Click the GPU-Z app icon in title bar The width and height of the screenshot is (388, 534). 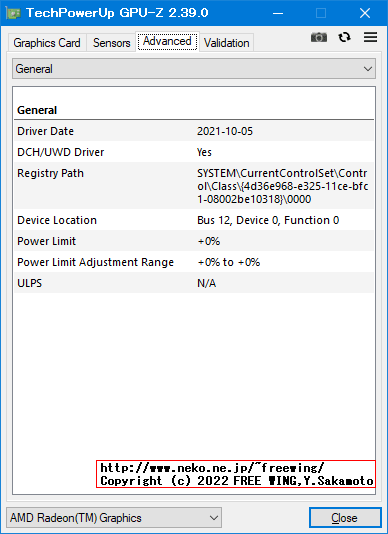(13, 13)
